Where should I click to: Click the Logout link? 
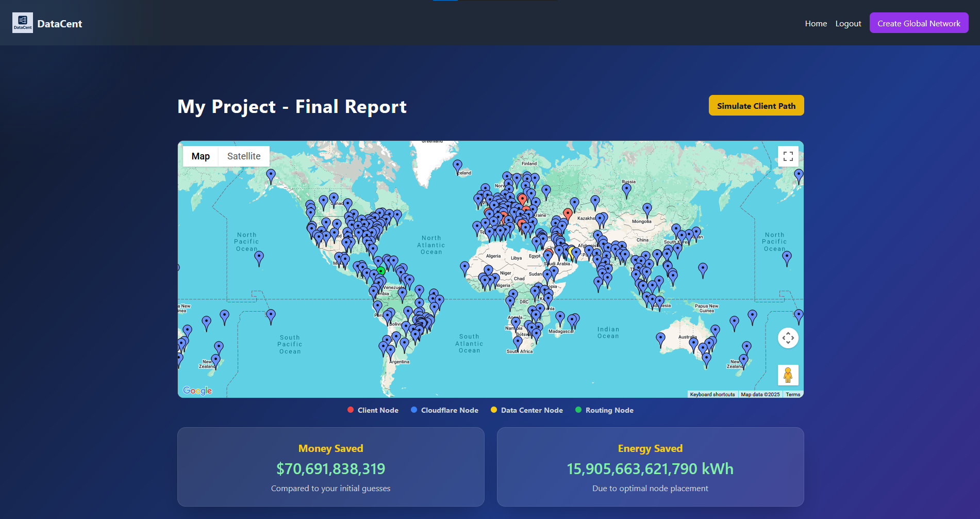[848, 23]
